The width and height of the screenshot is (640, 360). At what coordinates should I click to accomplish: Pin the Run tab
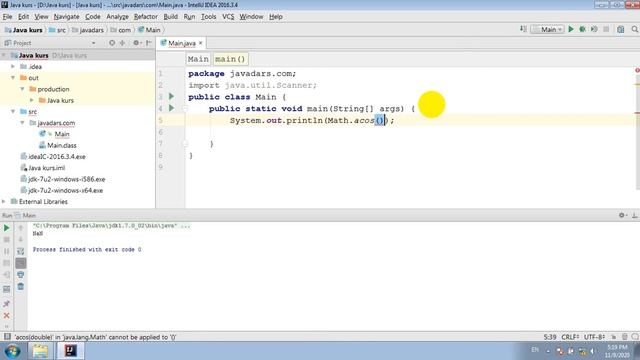click(7, 304)
